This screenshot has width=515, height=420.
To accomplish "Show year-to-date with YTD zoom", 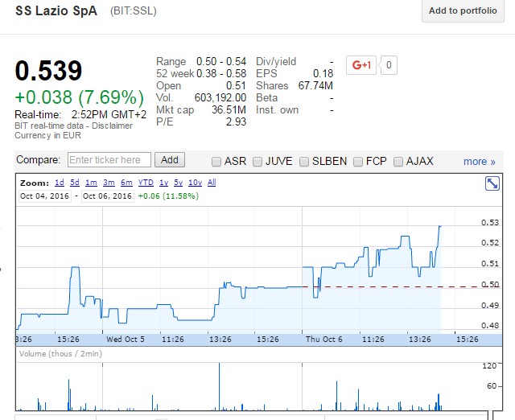I will (x=146, y=183).
